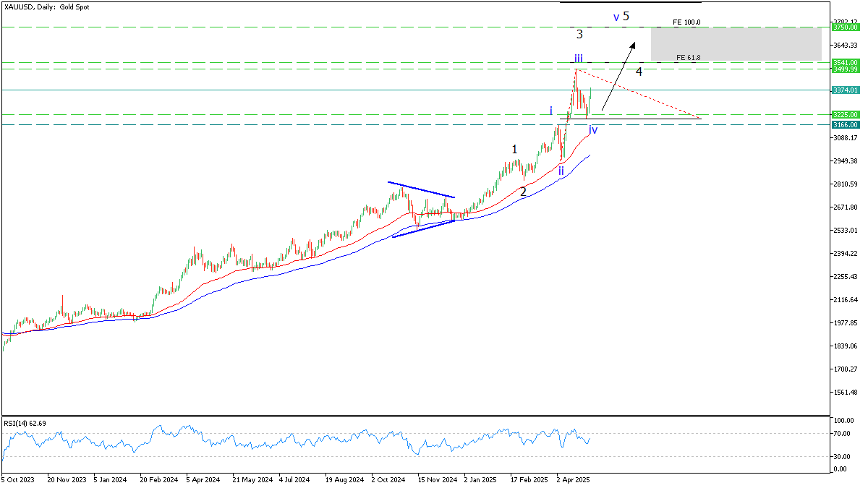Click the 3643.33 price axis label
Image resolution: width=868 pixels, height=488 pixels.
(845, 46)
